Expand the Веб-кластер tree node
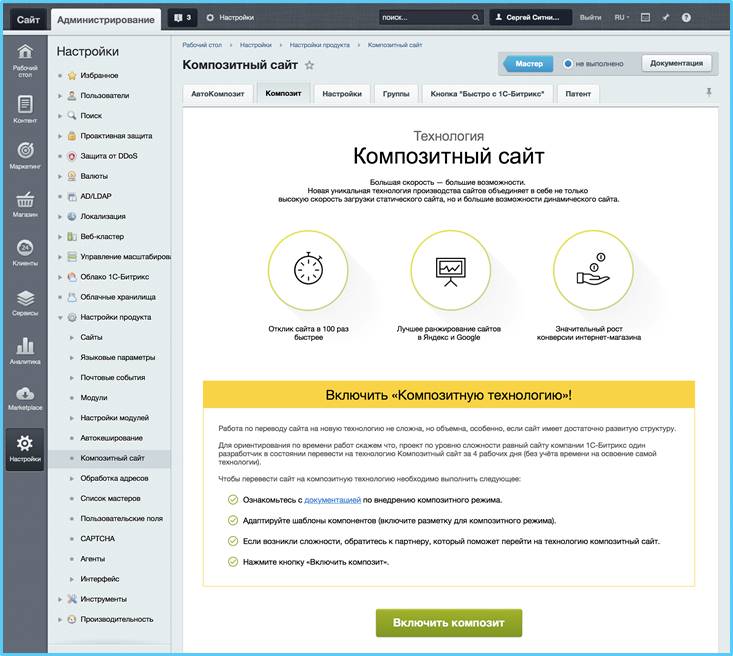 click(60, 237)
